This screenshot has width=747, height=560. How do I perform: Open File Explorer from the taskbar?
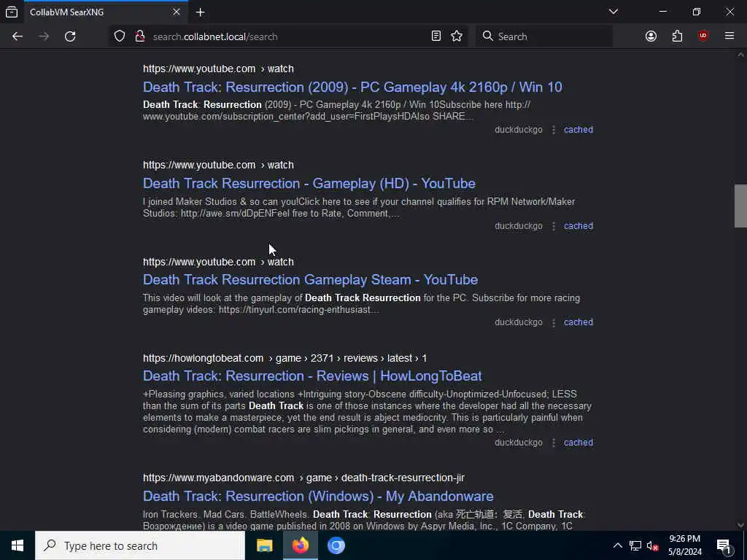click(x=264, y=545)
